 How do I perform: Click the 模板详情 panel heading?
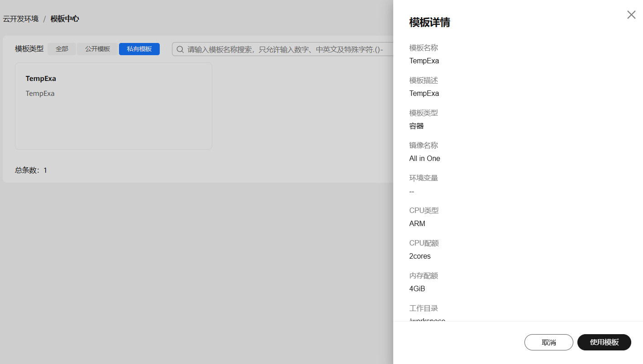coord(429,23)
